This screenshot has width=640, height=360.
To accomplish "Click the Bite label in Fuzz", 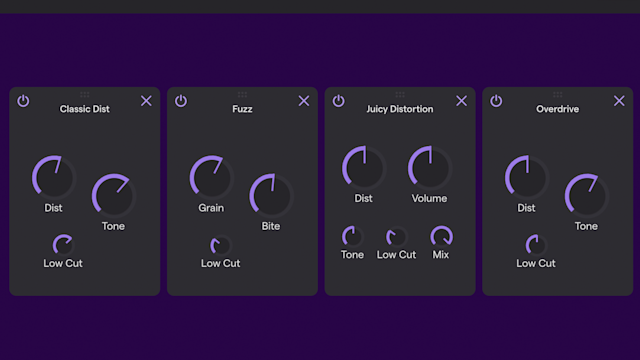I will (x=271, y=226).
